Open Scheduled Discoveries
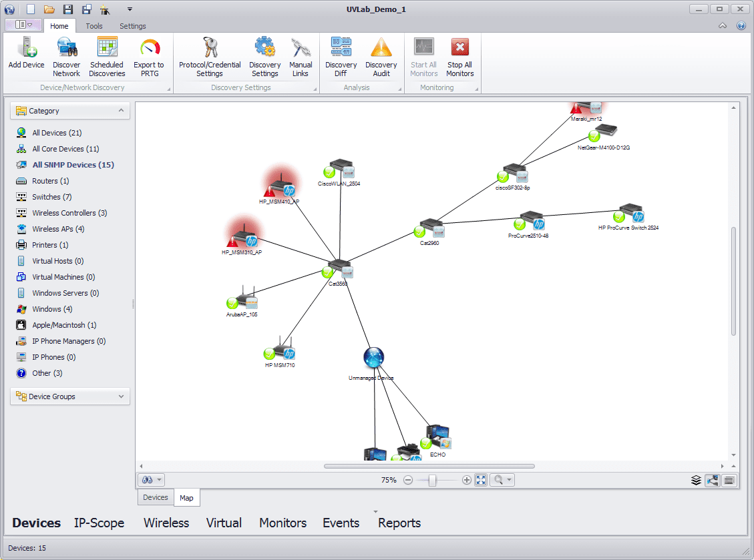Viewport: 754px width, 560px height. coord(107,57)
